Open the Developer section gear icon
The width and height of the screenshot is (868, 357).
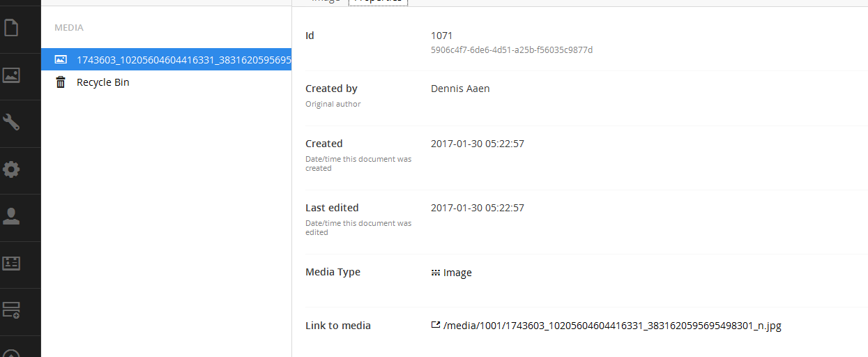click(x=11, y=169)
